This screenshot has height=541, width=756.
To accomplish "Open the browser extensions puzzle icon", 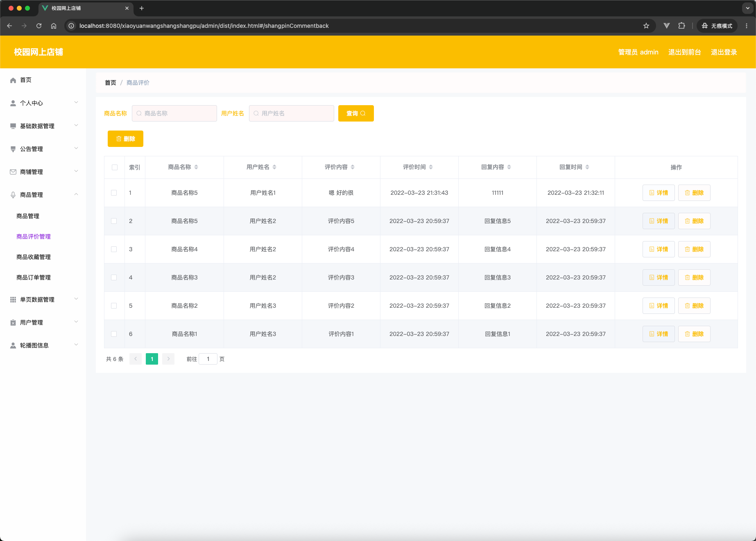I will click(x=681, y=26).
